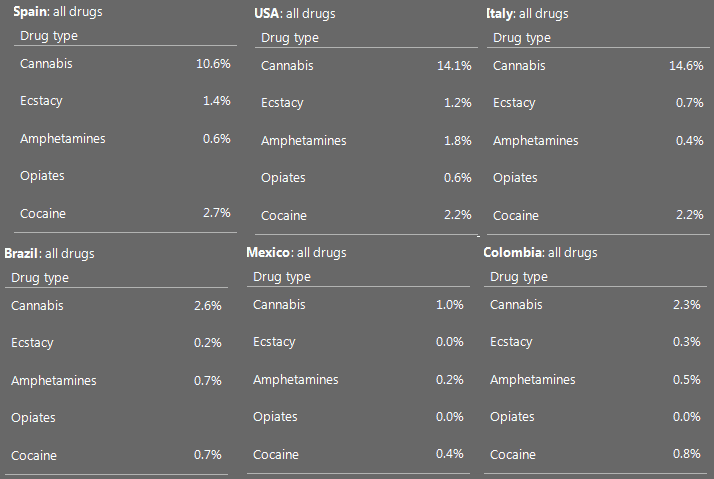
Task: Select USA's Cannabis value 14.1%
Action: tap(454, 66)
